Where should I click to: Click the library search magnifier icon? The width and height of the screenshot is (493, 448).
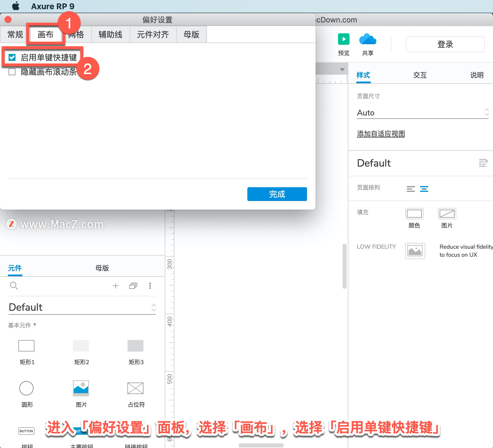pos(14,285)
